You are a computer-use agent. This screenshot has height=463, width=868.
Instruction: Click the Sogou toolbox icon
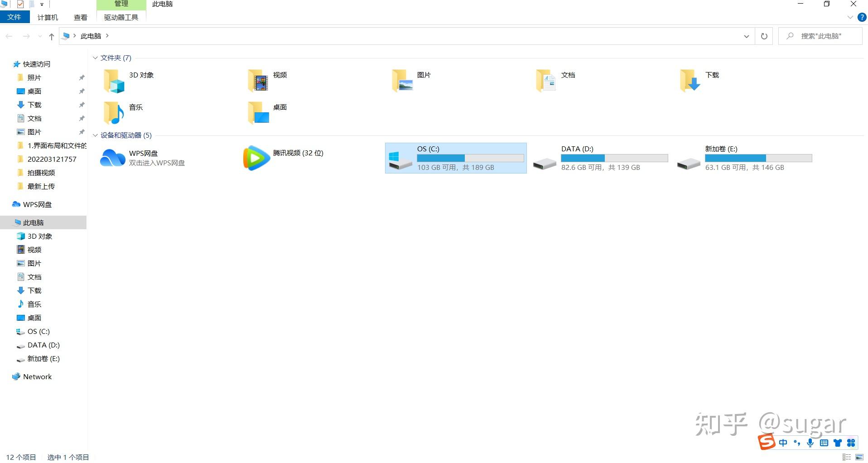point(851,443)
